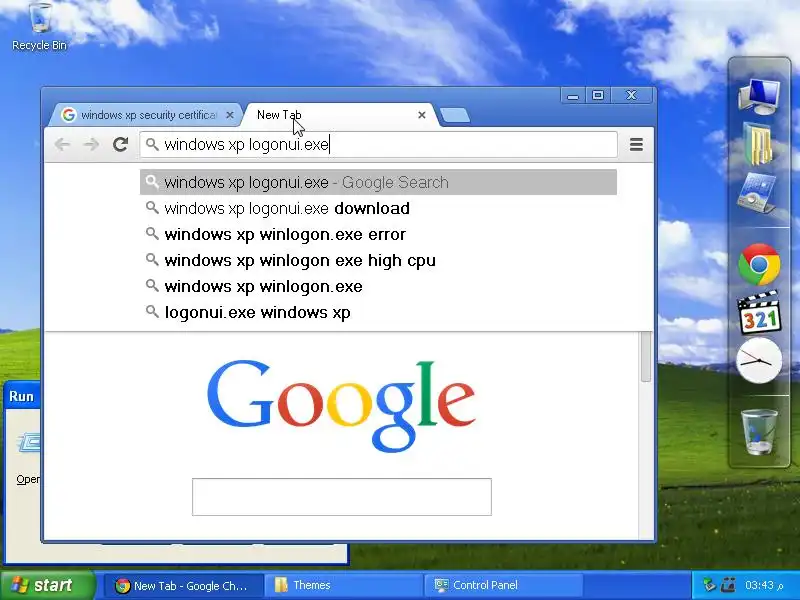Screen dimensions: 800x600
Task: Open a new tab with the new-tab button
Action: pos(455,115)
